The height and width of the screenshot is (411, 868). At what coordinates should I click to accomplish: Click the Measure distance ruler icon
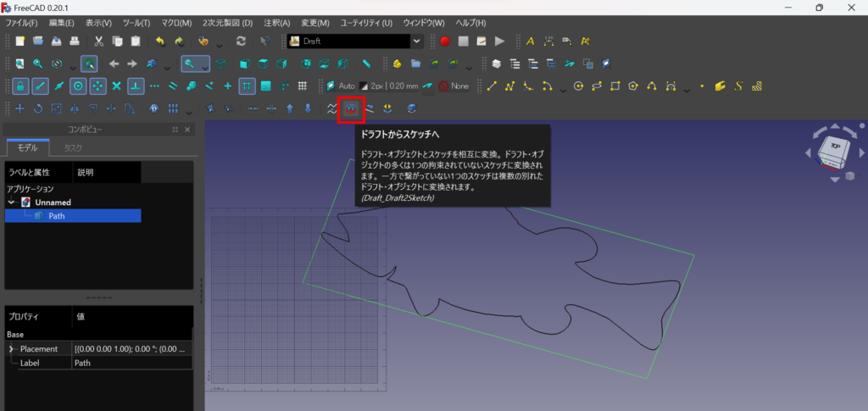pos(366,64)
